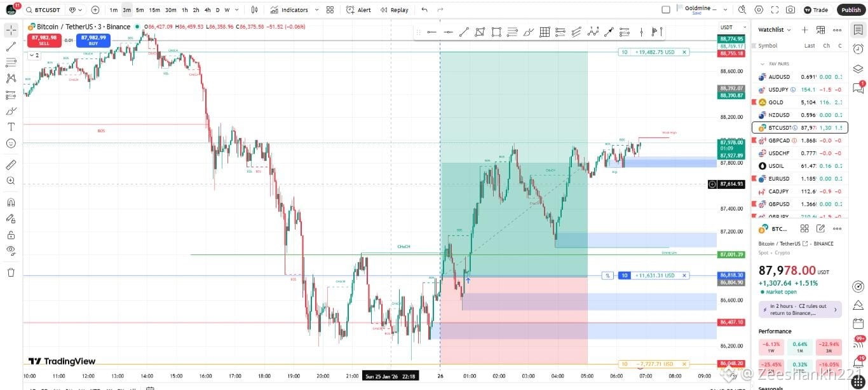Expand the Watchlist name dropdown
This screenshot has width=868, height=390.
tap(775, 30)
